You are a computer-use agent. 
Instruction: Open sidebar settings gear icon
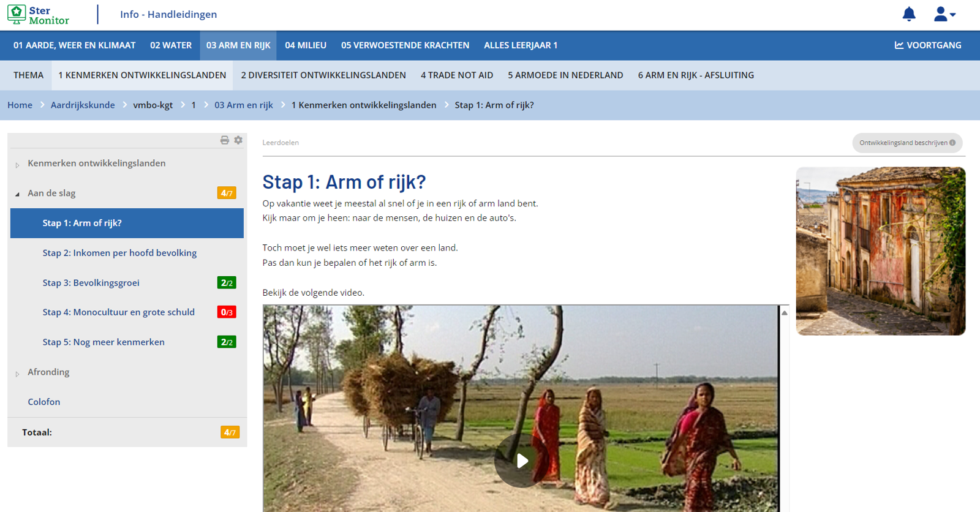tap(238, 140)
